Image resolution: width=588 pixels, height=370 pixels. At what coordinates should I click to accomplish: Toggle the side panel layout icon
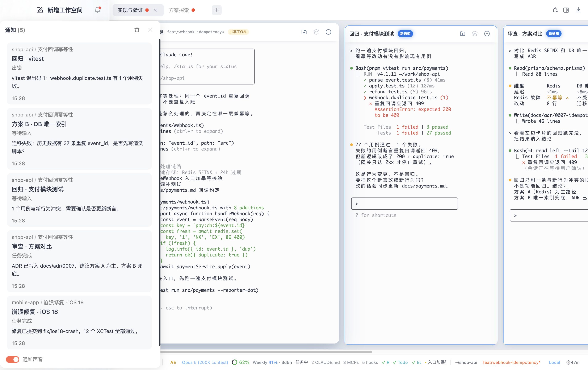point(566,10)
